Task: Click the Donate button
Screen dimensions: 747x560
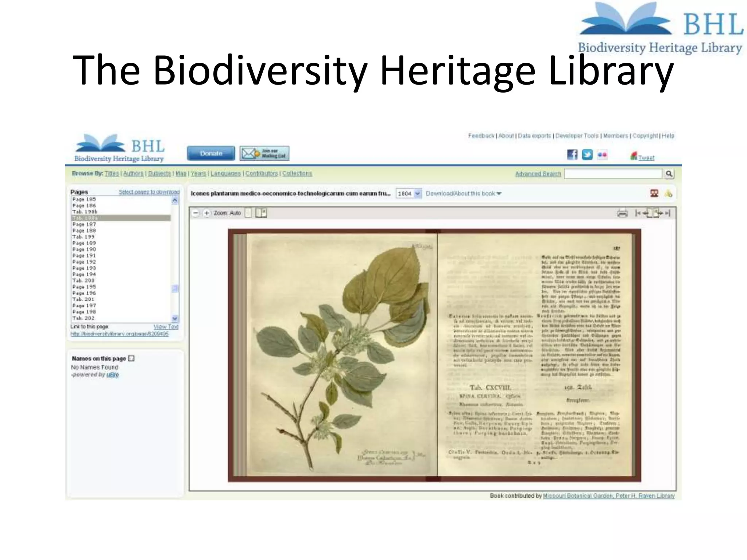Action: coord(211,153)
